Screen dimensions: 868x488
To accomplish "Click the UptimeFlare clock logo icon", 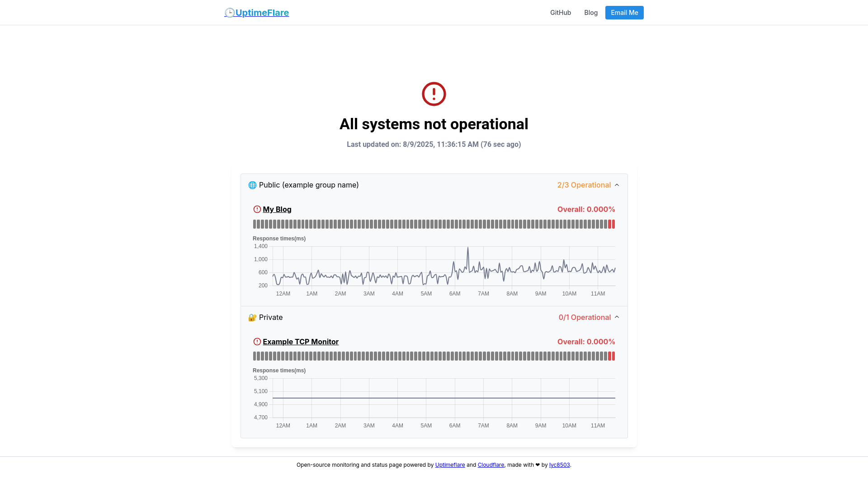I will pos(230,13).
